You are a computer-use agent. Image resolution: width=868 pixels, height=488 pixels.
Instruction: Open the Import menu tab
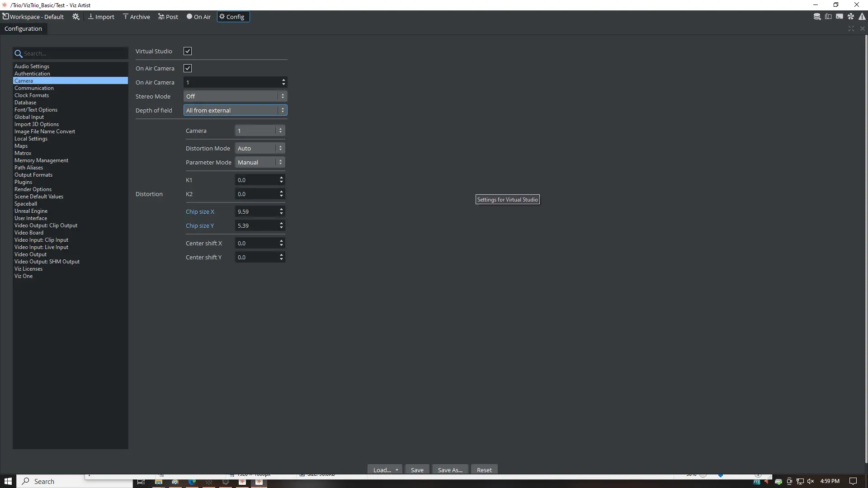pos(101,17)
